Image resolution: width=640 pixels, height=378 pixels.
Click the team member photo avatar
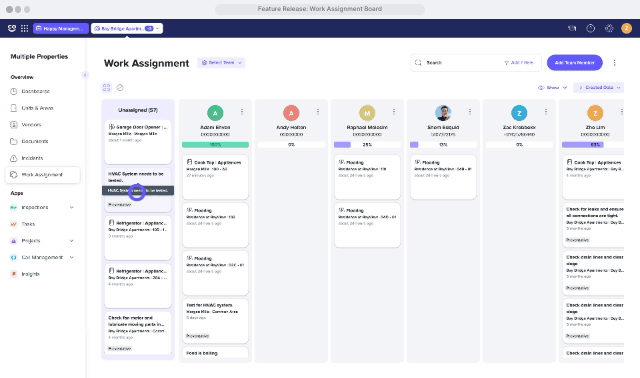443,113
